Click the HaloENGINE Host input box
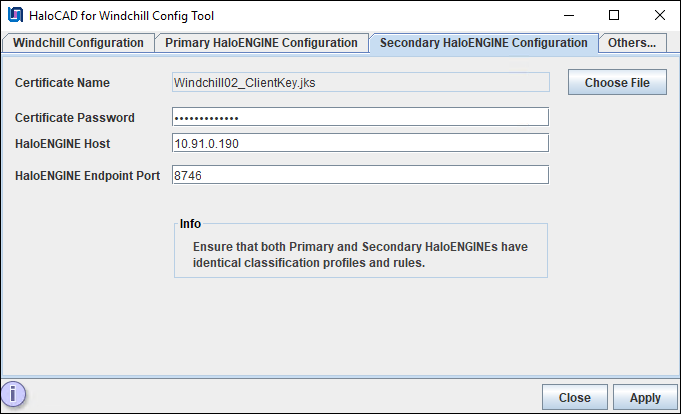The height and width of the screenshot is (414, 681). [x=360, y=143]
